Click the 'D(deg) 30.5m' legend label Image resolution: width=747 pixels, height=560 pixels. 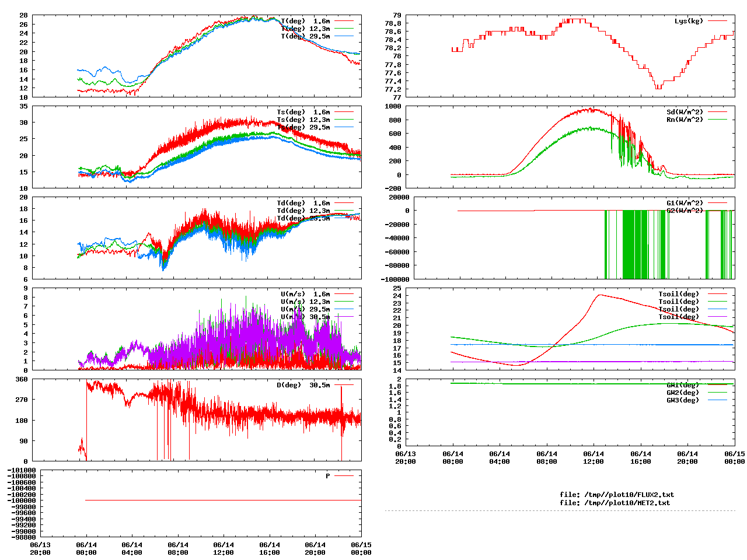point(303,385)
